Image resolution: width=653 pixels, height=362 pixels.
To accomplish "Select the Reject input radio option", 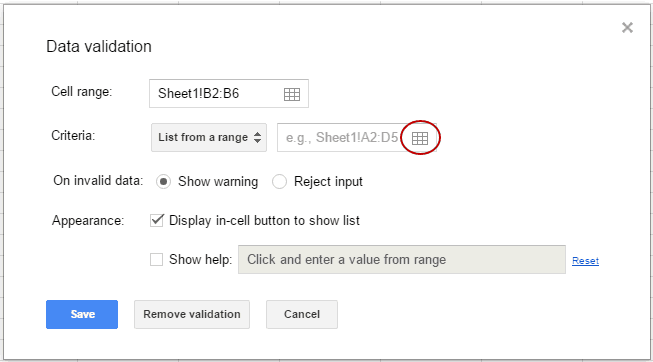I will 279,182.
